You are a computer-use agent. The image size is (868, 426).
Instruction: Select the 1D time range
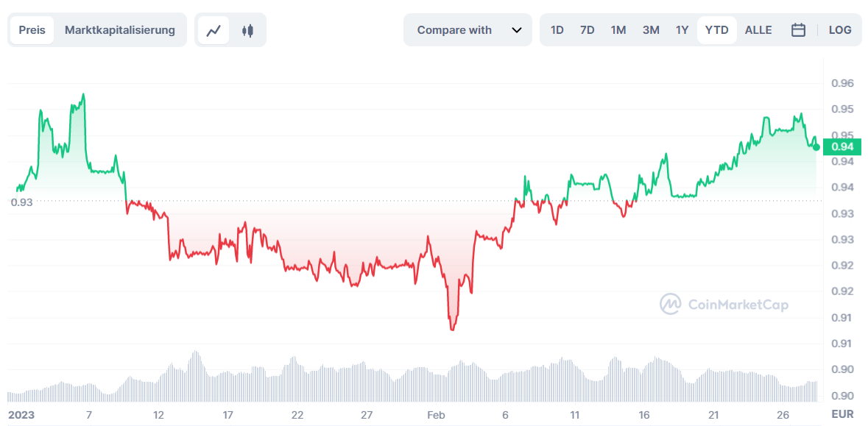(557, 30)
